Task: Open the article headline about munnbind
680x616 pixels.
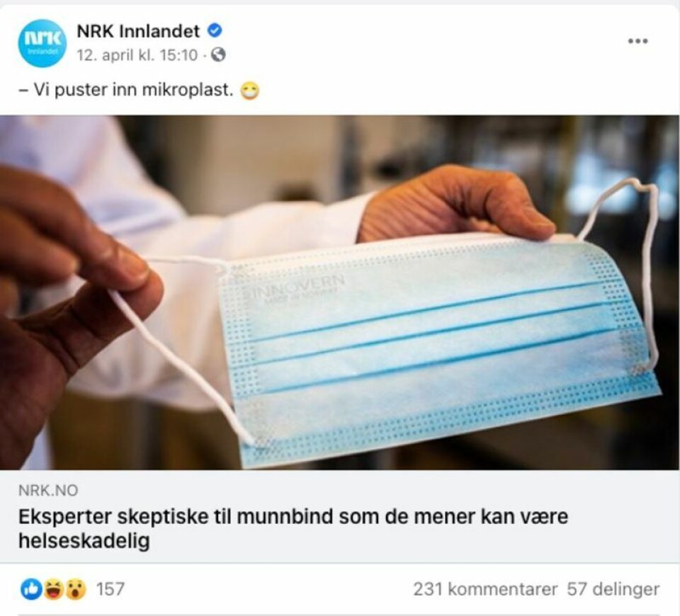Action: click(x=293, y=528)
